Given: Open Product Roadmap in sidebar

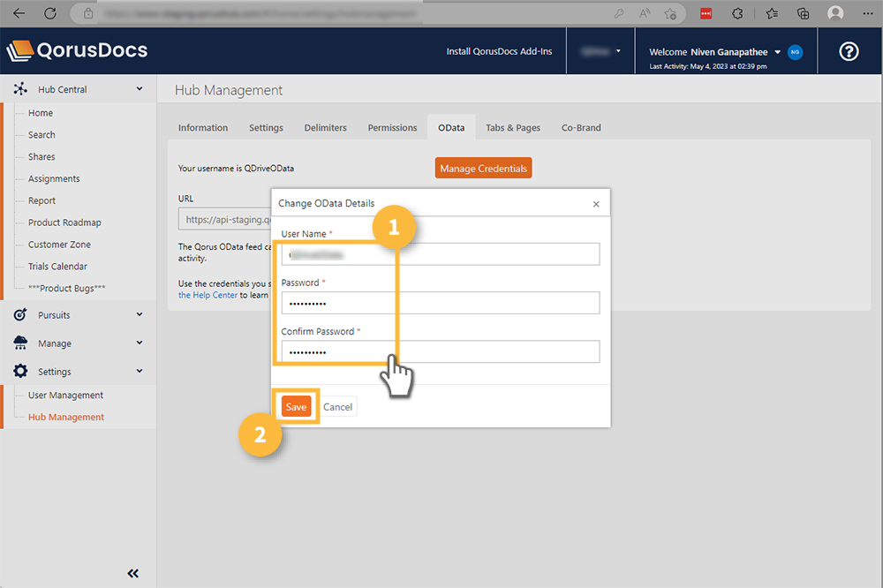Looking at the screenshot, I should (x=64, y=223).
